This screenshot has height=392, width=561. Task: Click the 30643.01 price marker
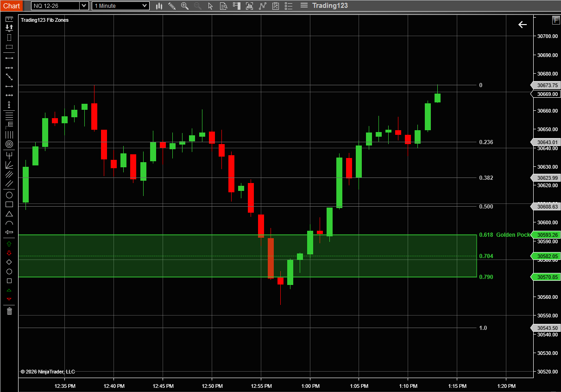coord(545,142)
